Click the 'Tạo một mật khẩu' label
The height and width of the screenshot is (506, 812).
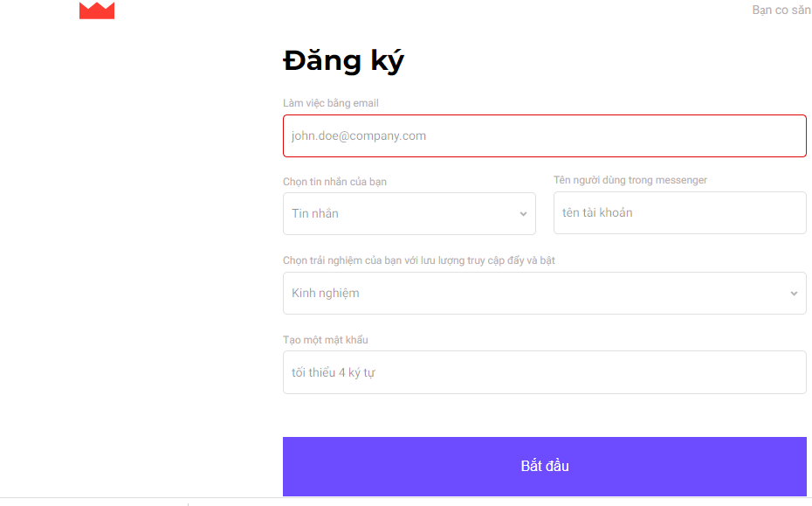coord(325,340)
